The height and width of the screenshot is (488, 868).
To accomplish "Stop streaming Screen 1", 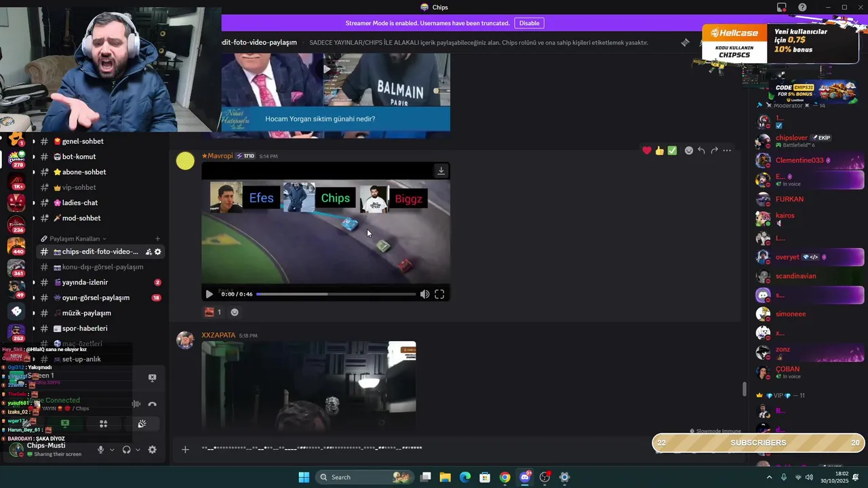I will [x=152, y=378].
